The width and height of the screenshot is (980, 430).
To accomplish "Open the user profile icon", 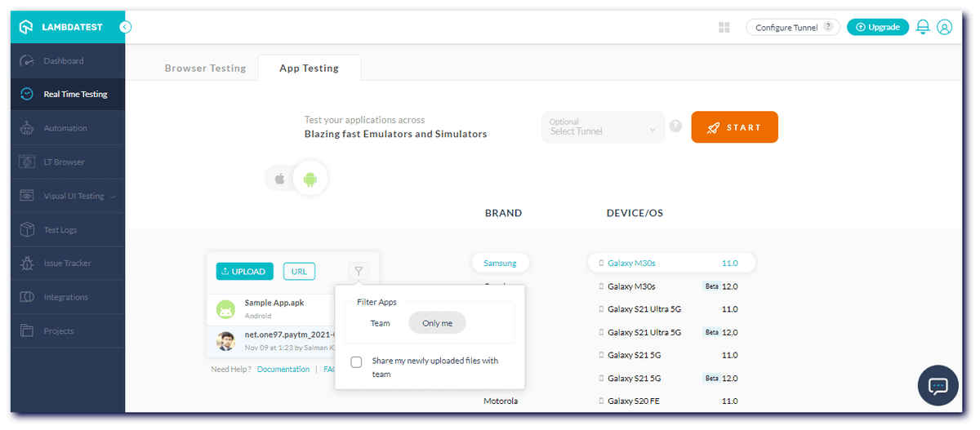I will pos(945,28).
